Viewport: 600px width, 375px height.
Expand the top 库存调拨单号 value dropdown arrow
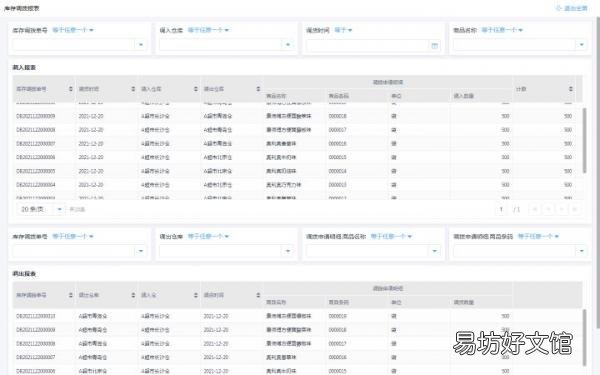[141, 45]
